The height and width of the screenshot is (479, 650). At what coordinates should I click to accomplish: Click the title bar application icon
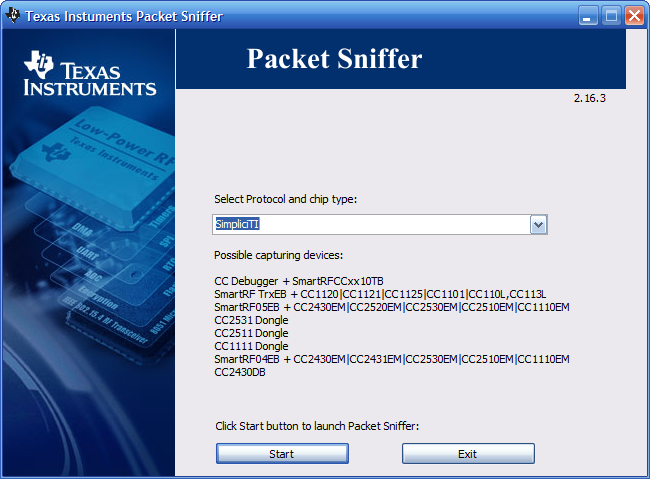click(x=12, y=16)
